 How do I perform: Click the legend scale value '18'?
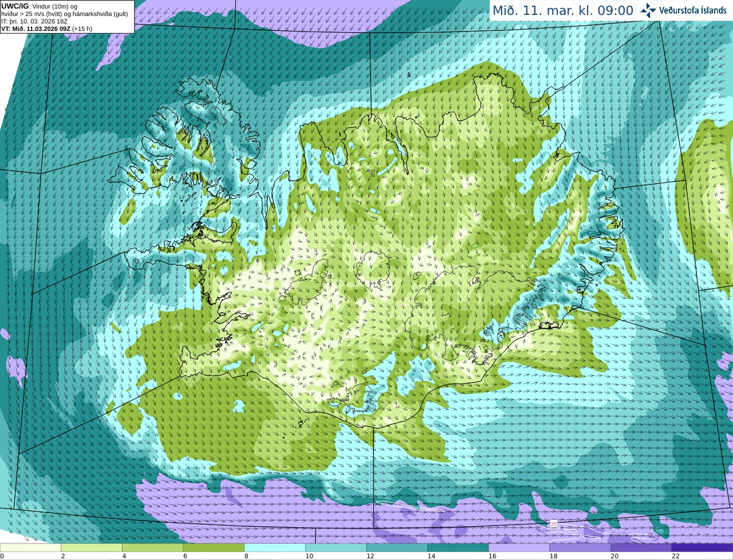(x=553, y=556)
